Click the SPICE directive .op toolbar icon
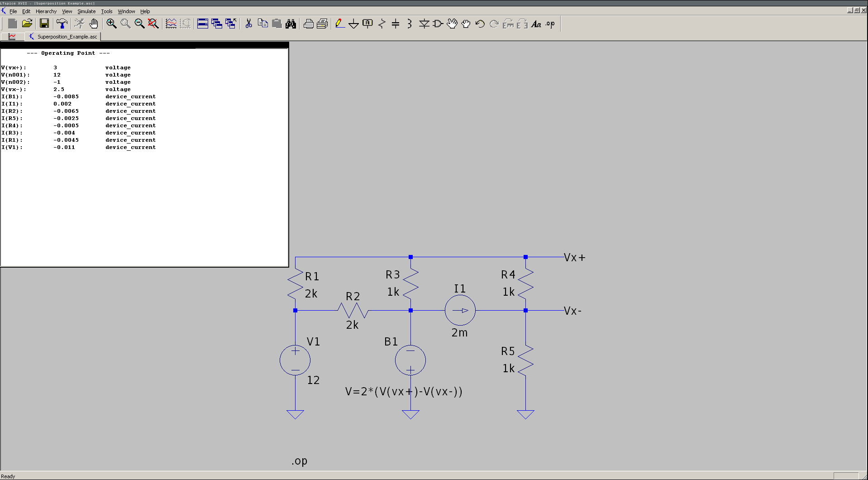This screenshot has height=480, width=868. pos(550,24)
